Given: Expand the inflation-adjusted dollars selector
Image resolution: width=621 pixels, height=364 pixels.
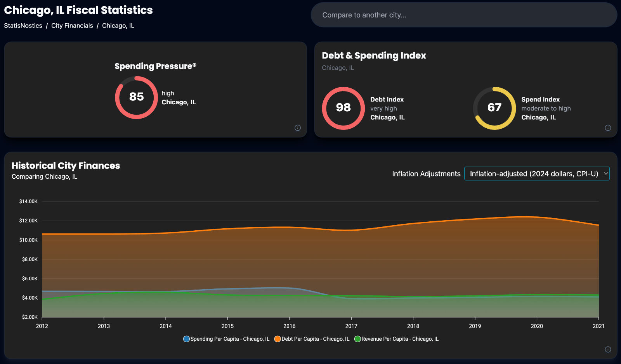Looking at the screenshot, I should point(537,174).
